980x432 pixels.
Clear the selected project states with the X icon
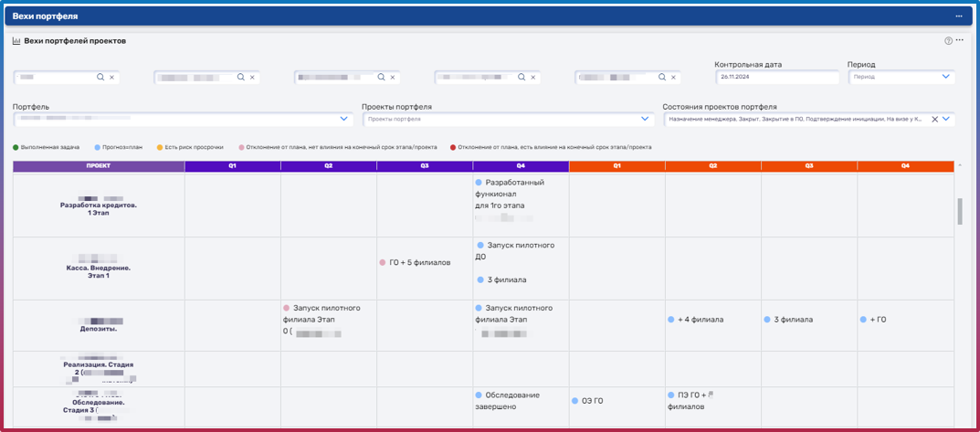point(933,119)
